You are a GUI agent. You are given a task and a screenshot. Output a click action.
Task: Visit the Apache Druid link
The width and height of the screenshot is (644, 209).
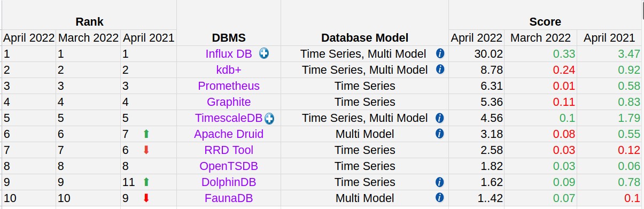click(229, 134)
